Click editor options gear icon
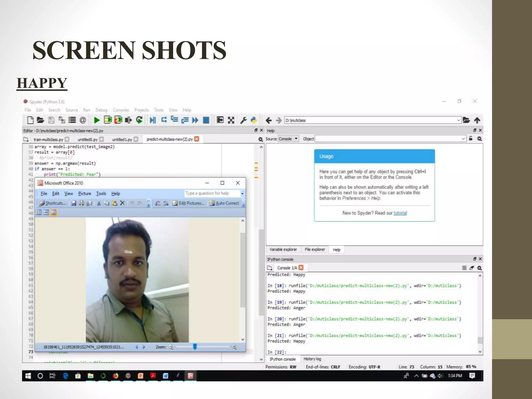 tap(261, 139)
